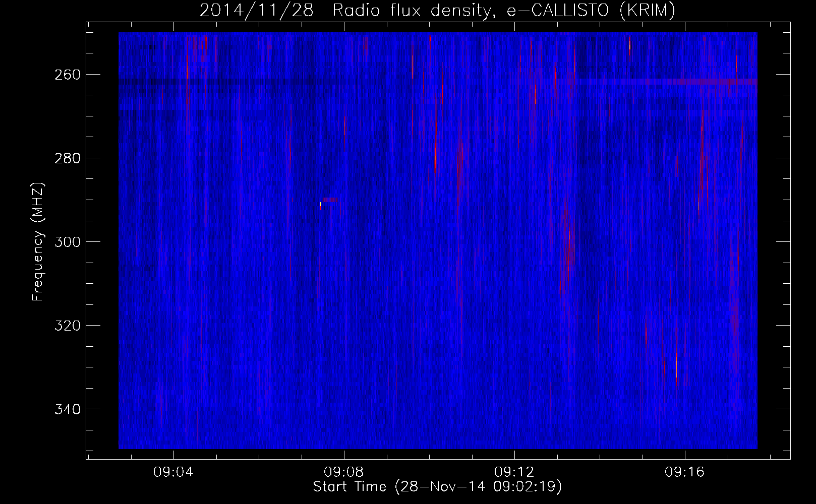816x504 pixels.
Task: Click the 300 frequency tick label
Action: pyautogui.click(x=67, y=242)
